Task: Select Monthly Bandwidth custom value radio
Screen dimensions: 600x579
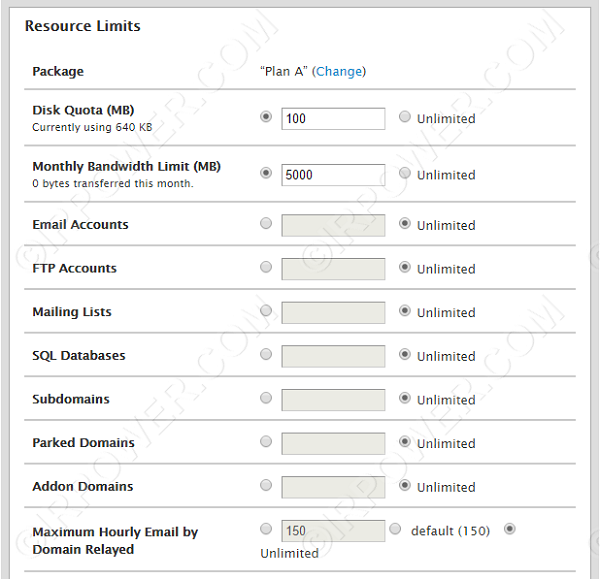Action: [266, 173]
